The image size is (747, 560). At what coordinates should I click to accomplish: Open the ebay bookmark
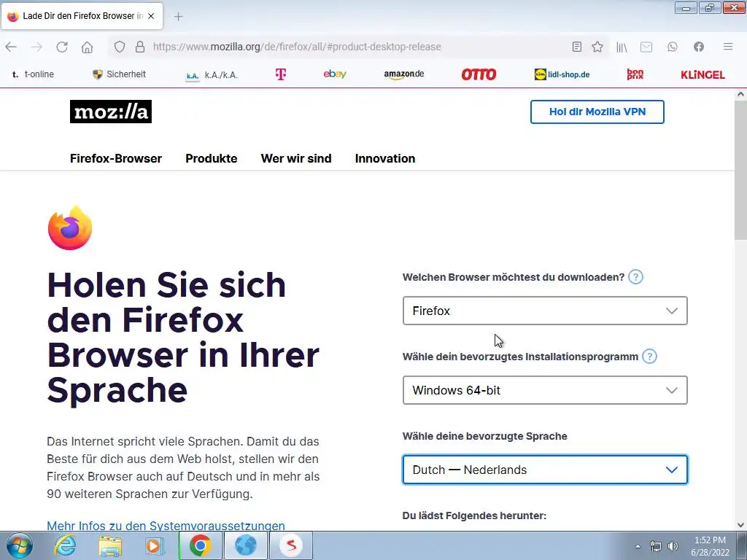pos(335,74)
